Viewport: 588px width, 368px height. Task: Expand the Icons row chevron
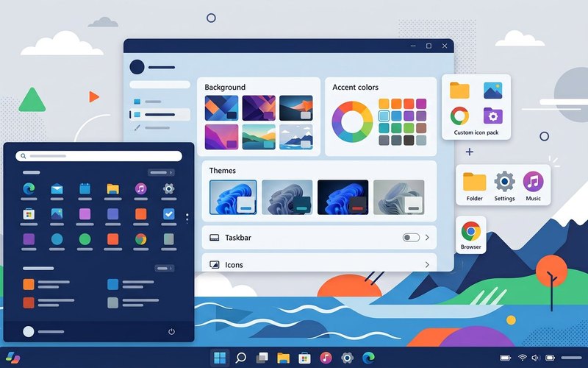click(x=427, y=265)
